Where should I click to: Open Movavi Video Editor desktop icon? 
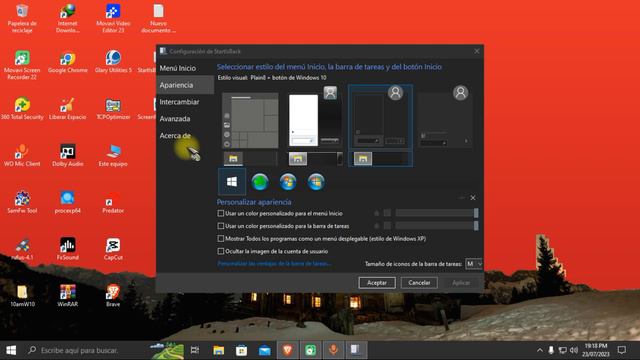pos(113,18)
